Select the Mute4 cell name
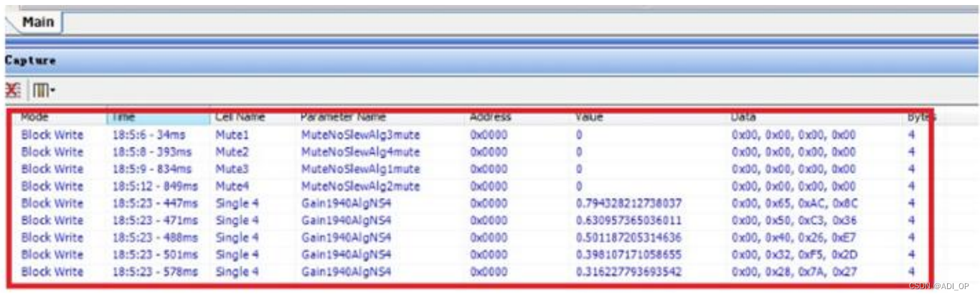This screenshot has height=297, width=980. coord(232,187)
